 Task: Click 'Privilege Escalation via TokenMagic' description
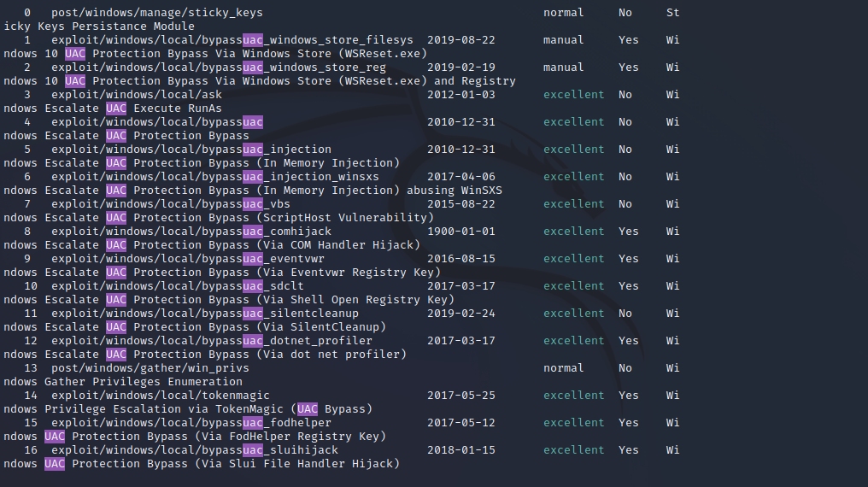(164, 409)
